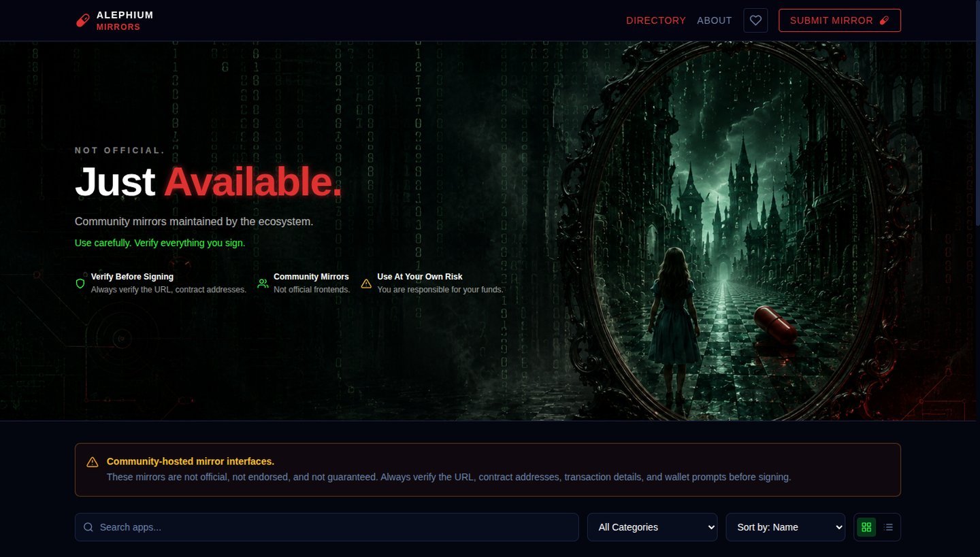Click the 'Just Available.' headline

pyautogui.click(x=208, y=182)
